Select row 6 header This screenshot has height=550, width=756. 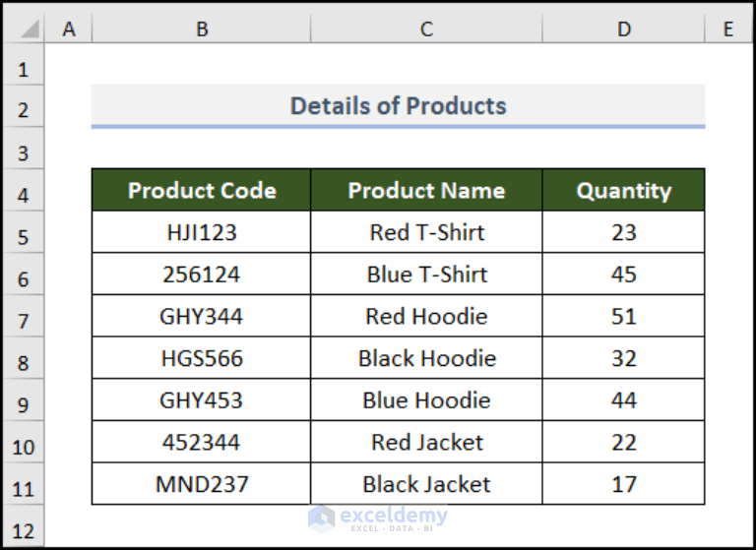click(24, 275)
